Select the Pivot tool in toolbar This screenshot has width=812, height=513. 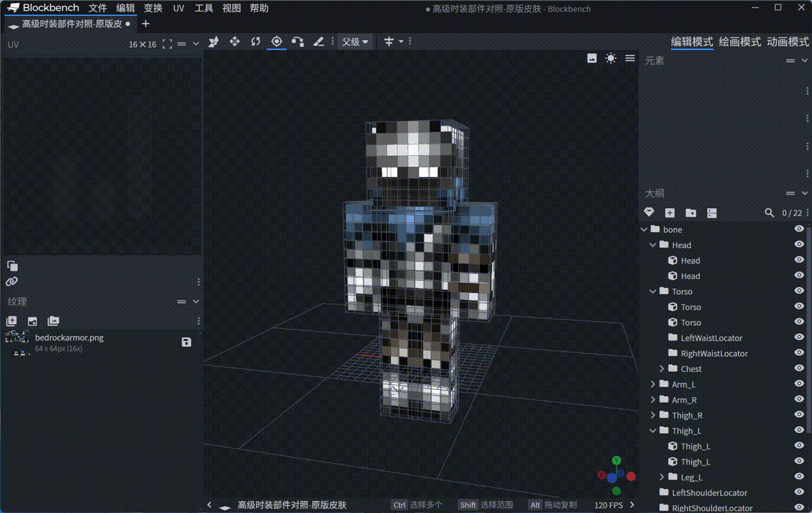point(277,41)
